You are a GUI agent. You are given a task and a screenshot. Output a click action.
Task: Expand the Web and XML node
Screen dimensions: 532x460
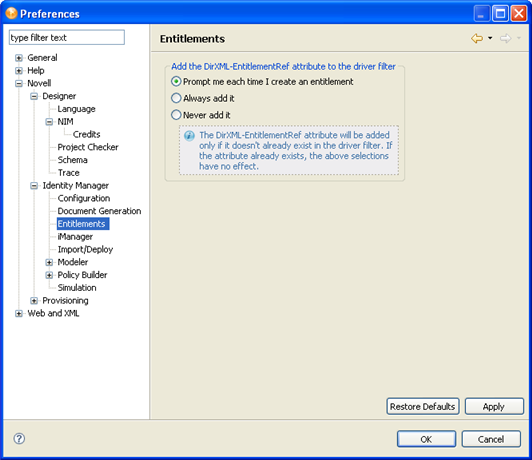(19, 313)
